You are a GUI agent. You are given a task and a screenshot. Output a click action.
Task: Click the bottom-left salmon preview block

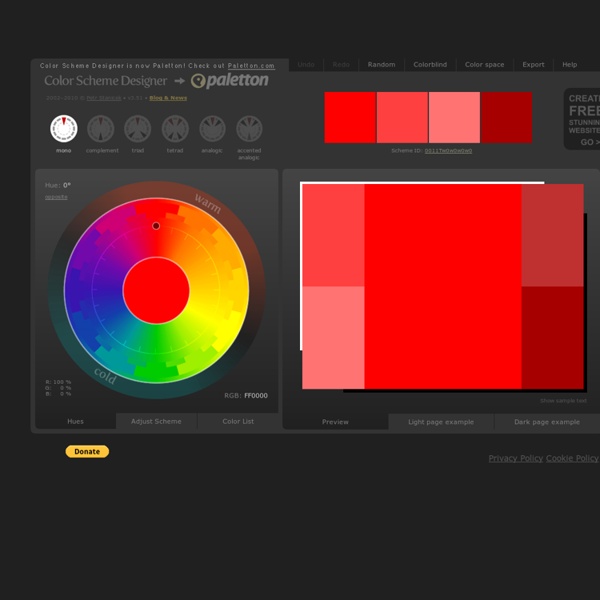[333, 338]
